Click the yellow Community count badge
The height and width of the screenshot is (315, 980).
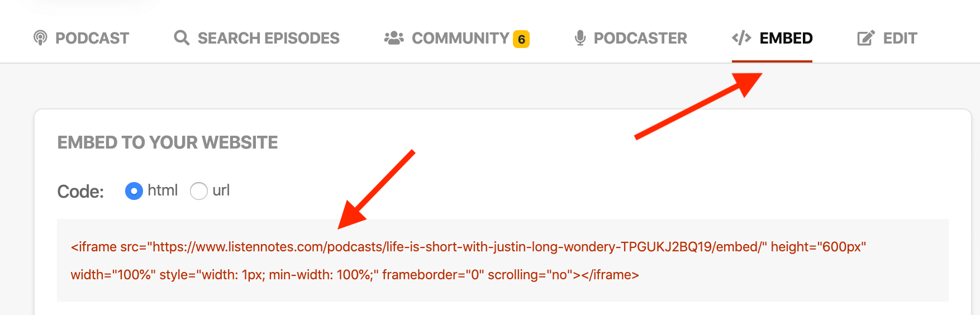(521, 39)
